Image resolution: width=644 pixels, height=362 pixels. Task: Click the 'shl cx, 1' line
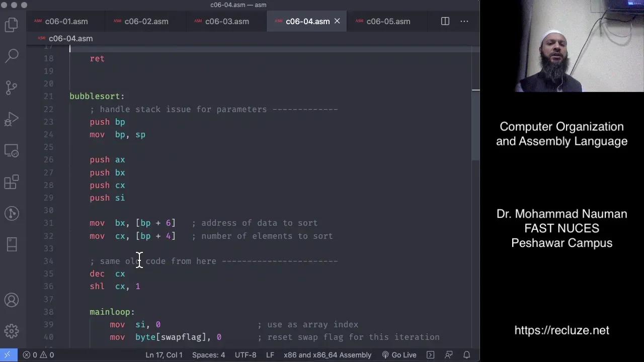pyautogui.click(x=115, y=286)
